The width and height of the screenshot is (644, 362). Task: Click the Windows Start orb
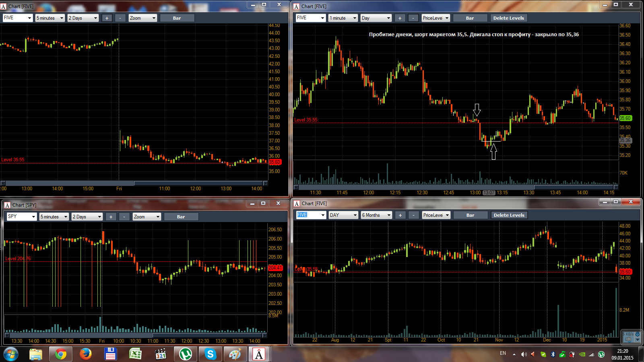11,354
